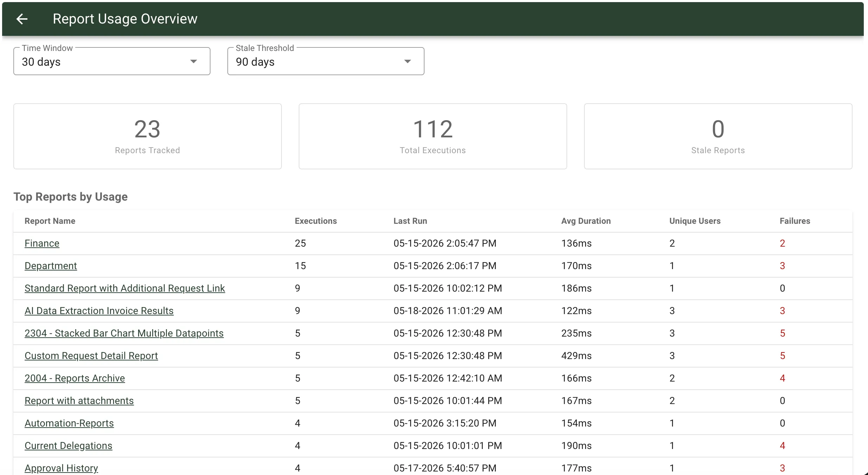
Task: Click the Avg Duration column header
Action: [x=586, y=221]
